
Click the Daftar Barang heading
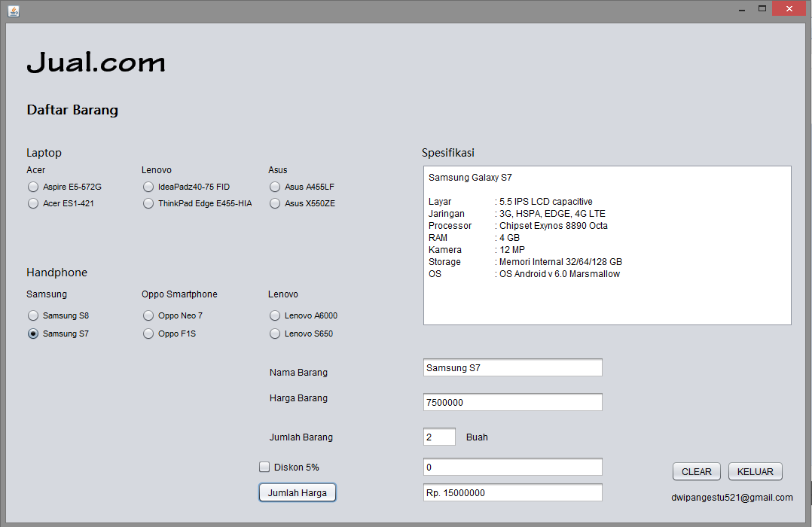(72, 110)
